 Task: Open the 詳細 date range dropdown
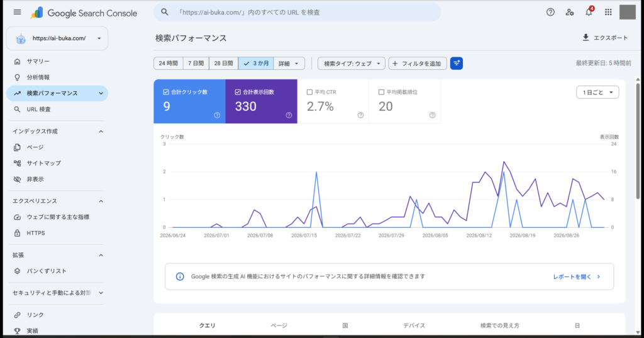(289, 64)
